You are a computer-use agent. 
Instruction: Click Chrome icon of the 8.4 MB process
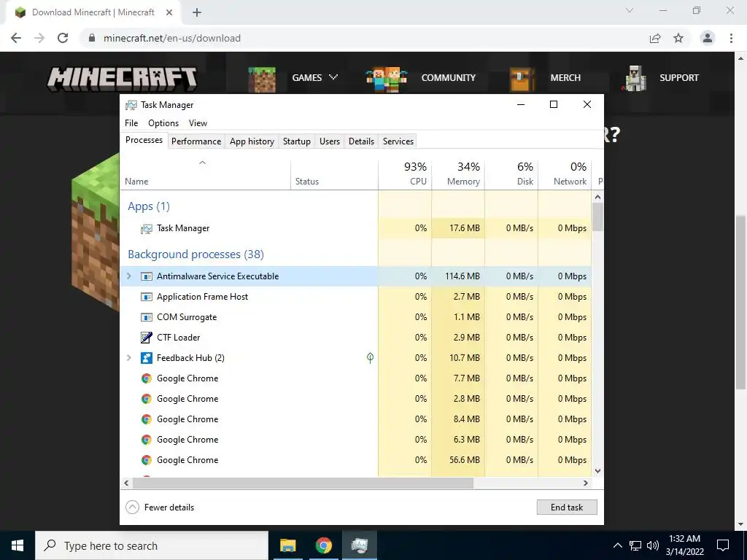coord(146,419)
